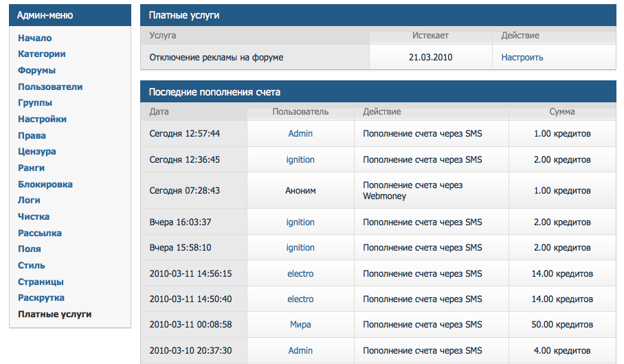Open the Мира user profile link
Image resolution: width=624 pixels, height=364 pixels.
[300, 325]
